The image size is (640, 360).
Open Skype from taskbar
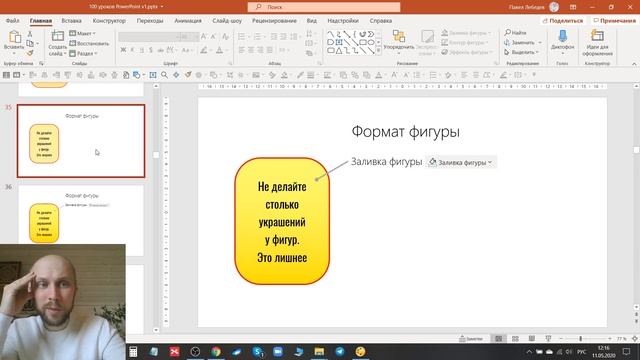(258, 351)
